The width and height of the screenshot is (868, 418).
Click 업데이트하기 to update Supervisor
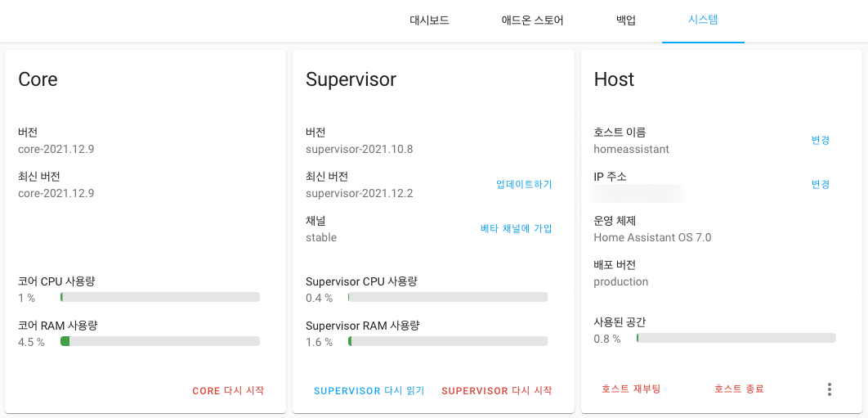coord(524,185)
